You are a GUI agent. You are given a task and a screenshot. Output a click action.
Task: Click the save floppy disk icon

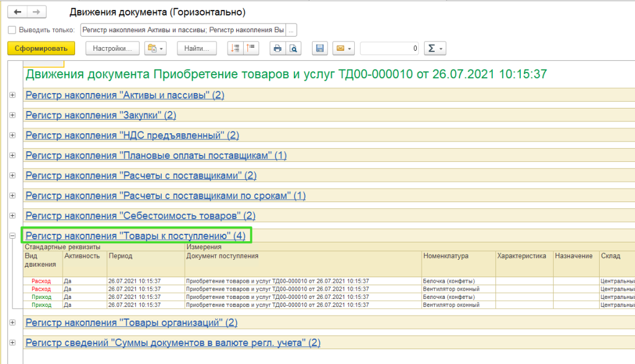tap(319, 48)
